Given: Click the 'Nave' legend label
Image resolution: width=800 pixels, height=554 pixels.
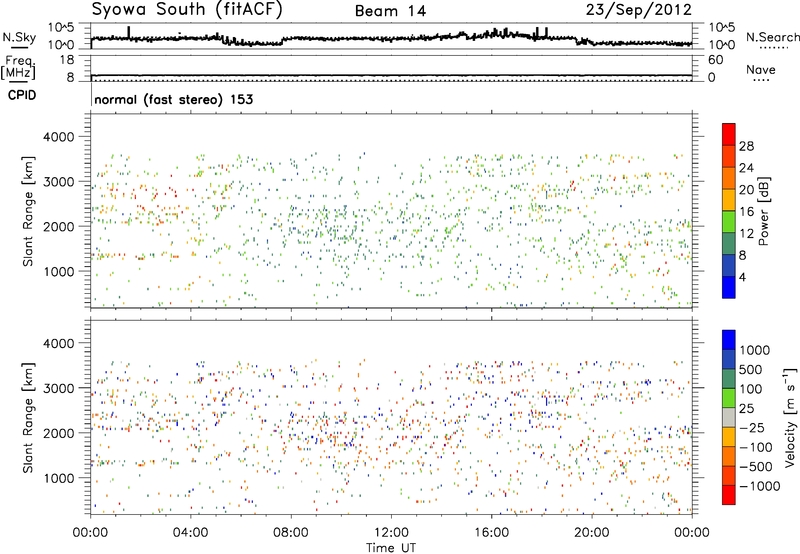Looking at the screenshot, I should (761, 70).
